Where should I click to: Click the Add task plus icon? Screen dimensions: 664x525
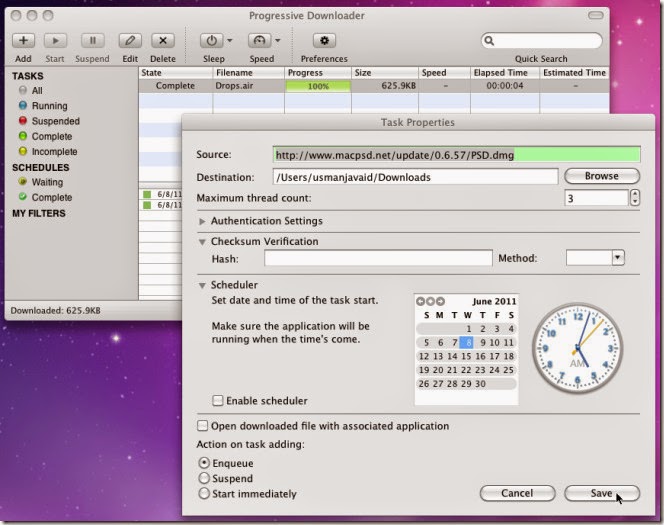click(x=23, y=41)
